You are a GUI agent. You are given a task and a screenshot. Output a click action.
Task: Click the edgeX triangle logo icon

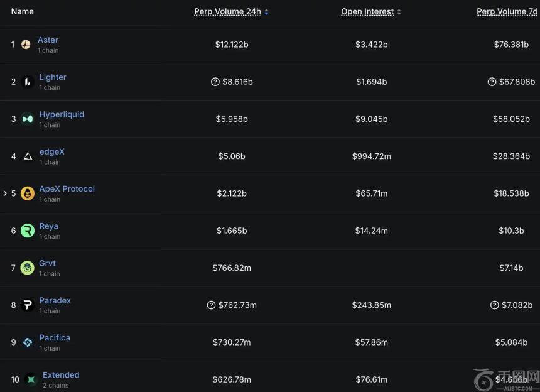(x=27, y=156)
